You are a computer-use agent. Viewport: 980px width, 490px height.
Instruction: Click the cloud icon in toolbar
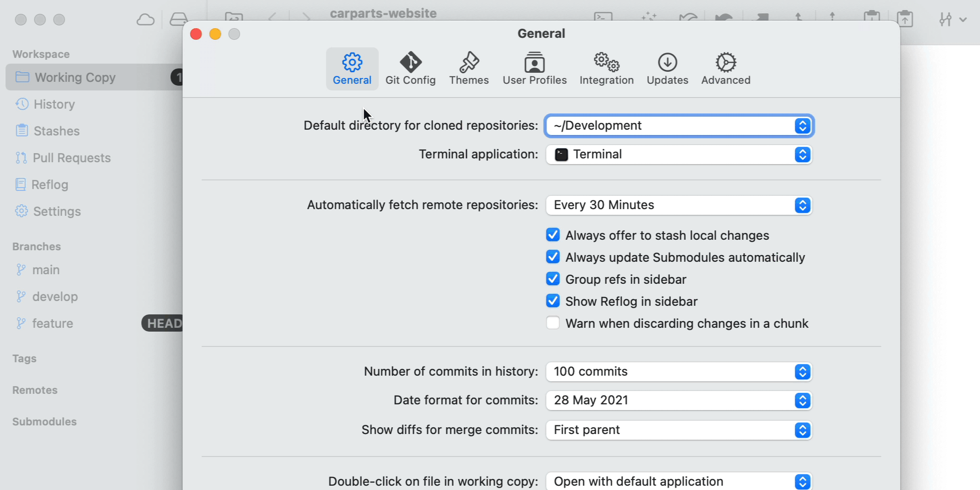[145, 20]
